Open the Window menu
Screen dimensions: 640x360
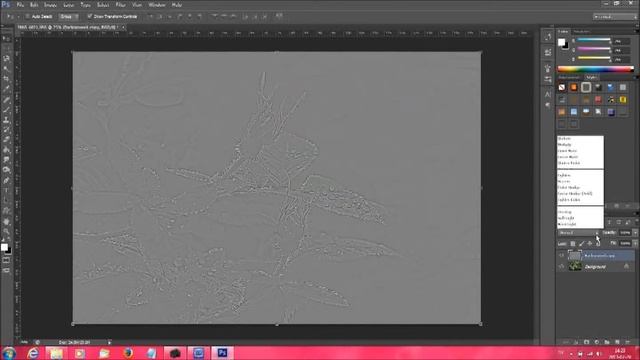coord(157,5)
